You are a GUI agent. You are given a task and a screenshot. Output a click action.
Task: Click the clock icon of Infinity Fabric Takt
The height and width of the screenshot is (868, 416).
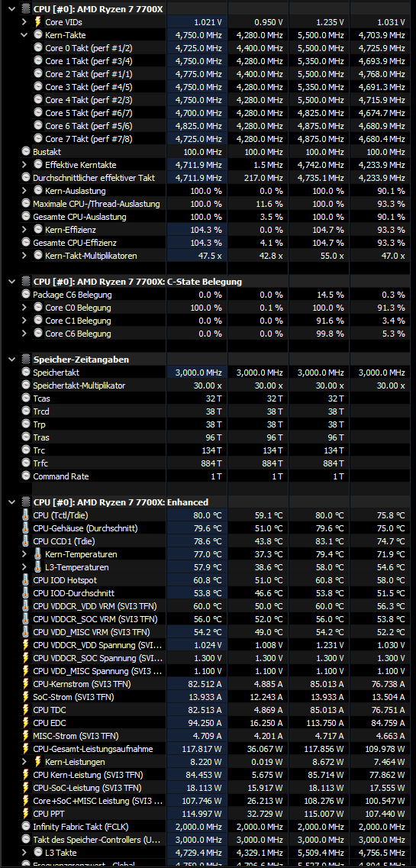(x=25, y=827)
